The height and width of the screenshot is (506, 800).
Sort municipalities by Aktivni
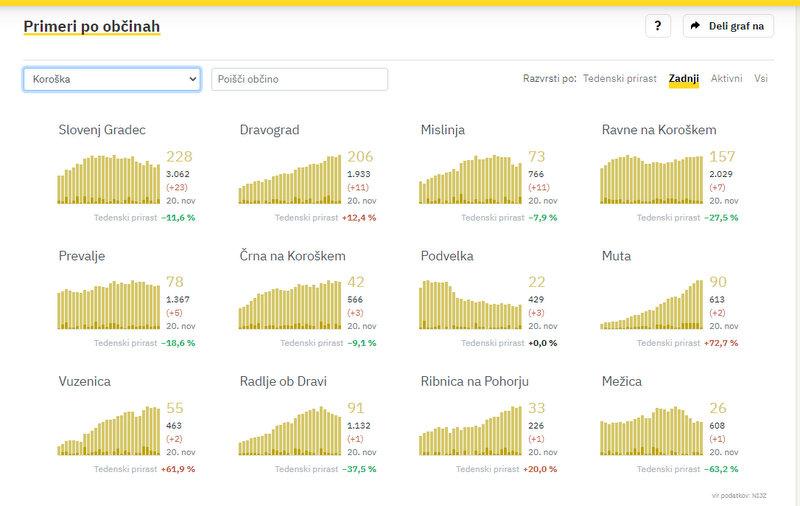(726, 78)
